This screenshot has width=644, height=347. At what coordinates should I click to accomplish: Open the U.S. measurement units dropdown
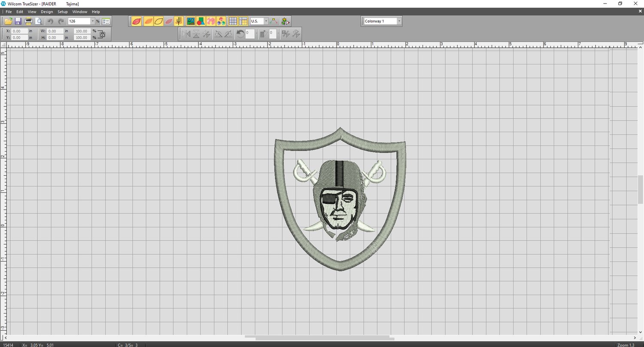coord(266,21)
